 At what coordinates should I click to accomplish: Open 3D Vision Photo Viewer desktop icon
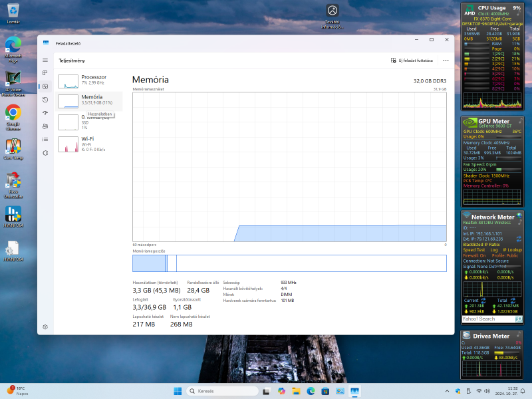pos(13,84)
